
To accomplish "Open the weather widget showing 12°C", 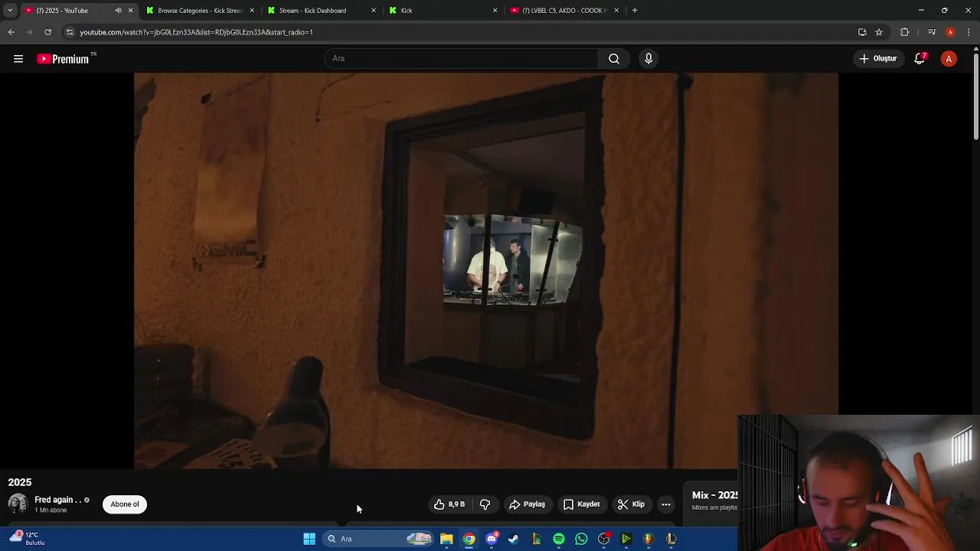I will click(x=28, y=539).
